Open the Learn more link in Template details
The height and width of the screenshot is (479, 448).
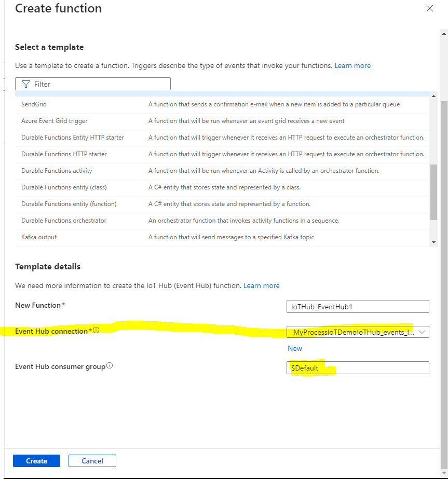pos(262,285)
